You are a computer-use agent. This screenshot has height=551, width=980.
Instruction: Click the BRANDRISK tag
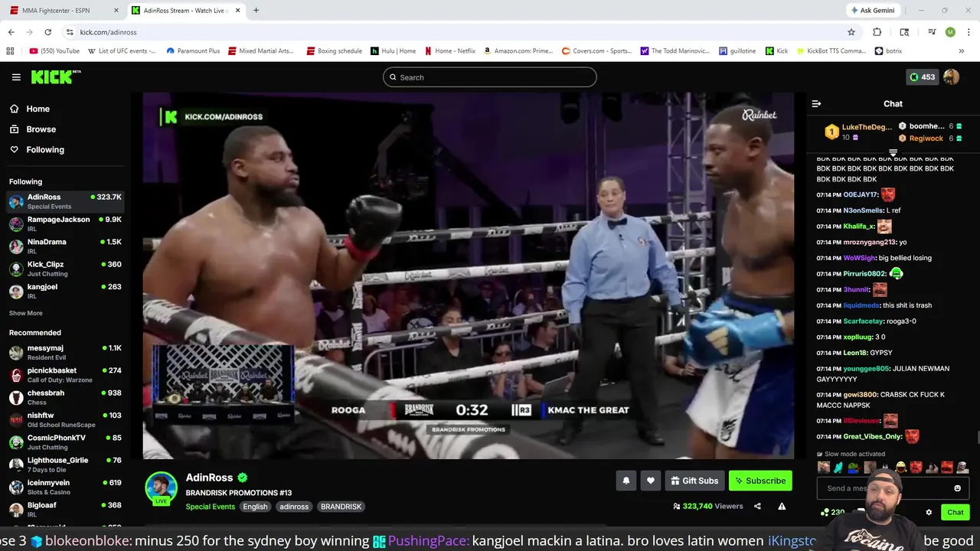click(341, 507)
